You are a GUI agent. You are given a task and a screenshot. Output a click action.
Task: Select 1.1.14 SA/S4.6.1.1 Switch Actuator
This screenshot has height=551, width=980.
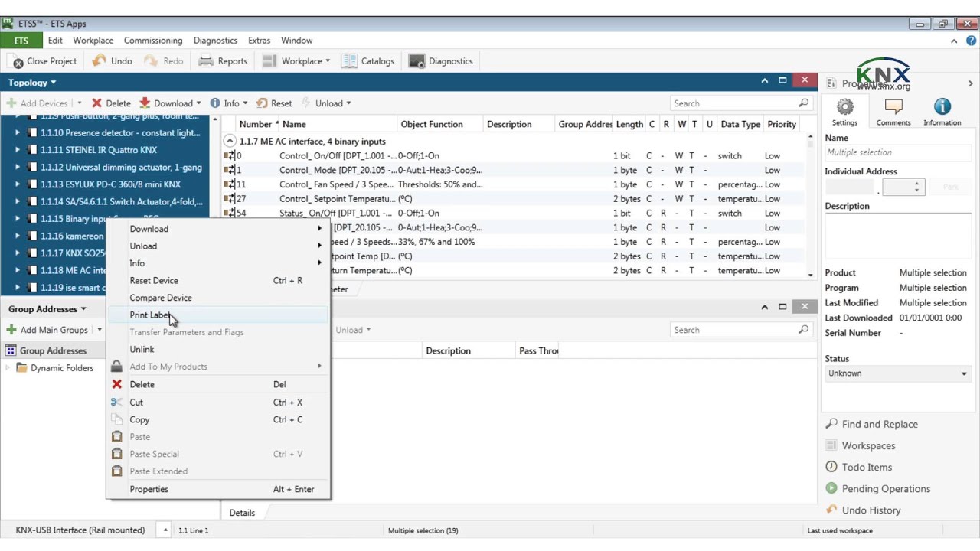pyautogui.click(x=122, y=201)
